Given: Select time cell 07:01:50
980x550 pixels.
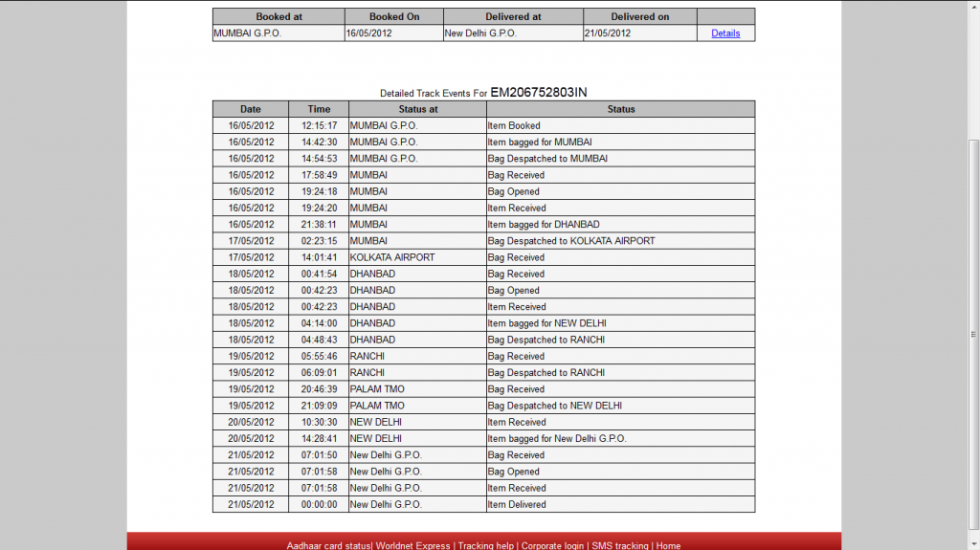Looking at the screenshot, I should (x=319, y=455).
